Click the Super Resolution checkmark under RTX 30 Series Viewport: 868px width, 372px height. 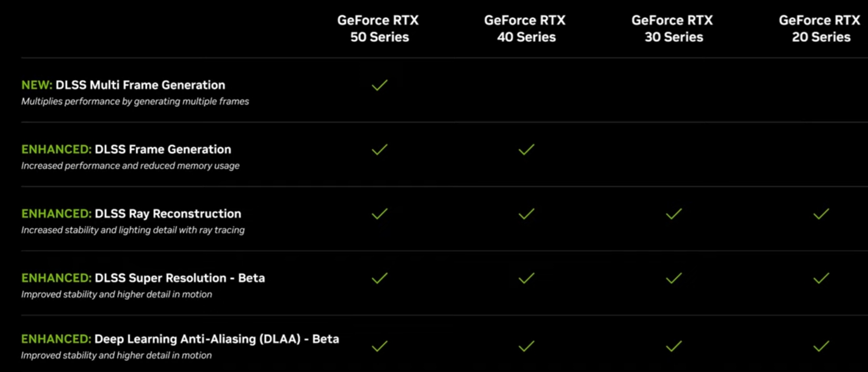(674, 278)
